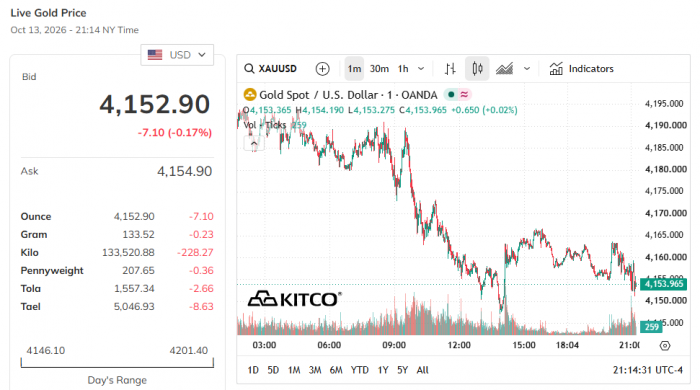Select the YTD date range
This screenshot has width=700, height=390.
pyautogui.click(x=359, y=370)
